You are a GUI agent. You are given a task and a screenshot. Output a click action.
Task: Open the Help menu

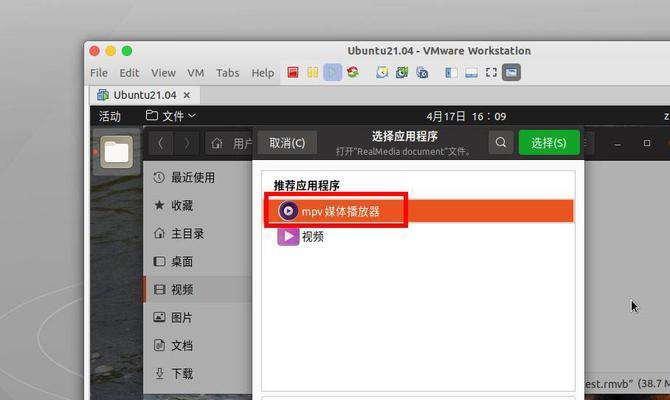(x=262, y=73)
